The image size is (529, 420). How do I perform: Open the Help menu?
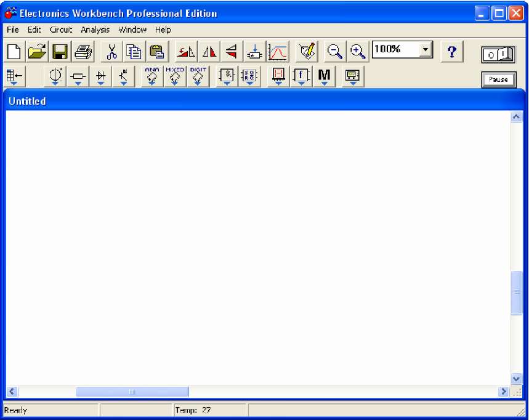coord(163,30)
